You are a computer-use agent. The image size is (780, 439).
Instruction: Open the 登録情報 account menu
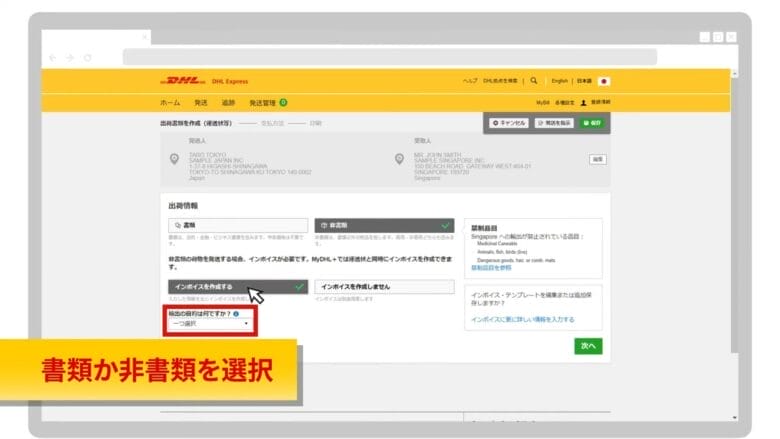coord(600,102)
